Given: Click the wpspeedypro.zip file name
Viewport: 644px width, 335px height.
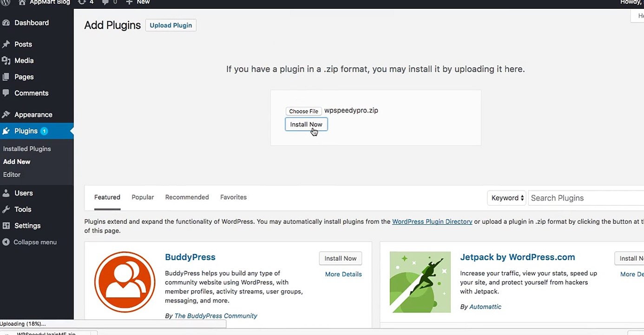Looking at the screenshot, I should (351, 110).
